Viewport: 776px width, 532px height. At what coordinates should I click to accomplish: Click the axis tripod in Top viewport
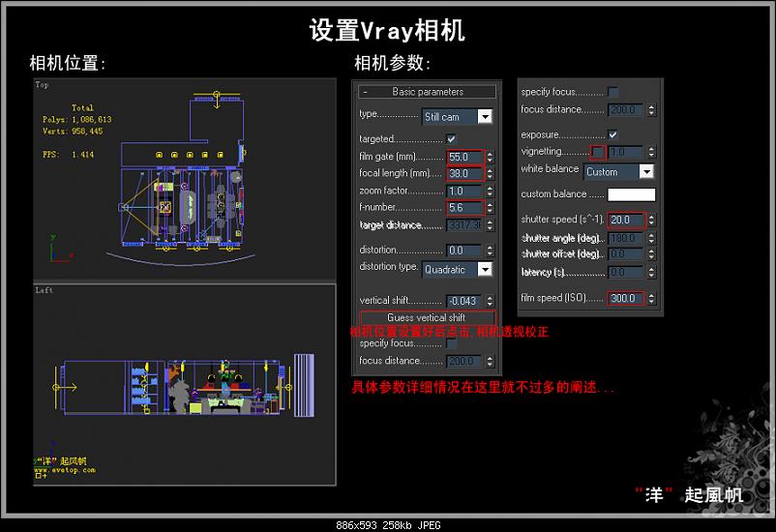(x=60, y=249)
